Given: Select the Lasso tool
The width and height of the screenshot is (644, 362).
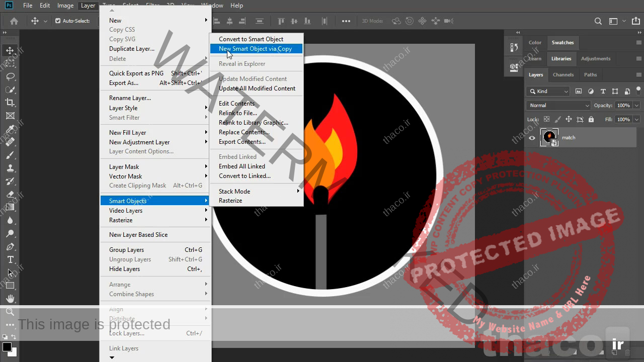Looking at the screenshot, I should point(10,76).
